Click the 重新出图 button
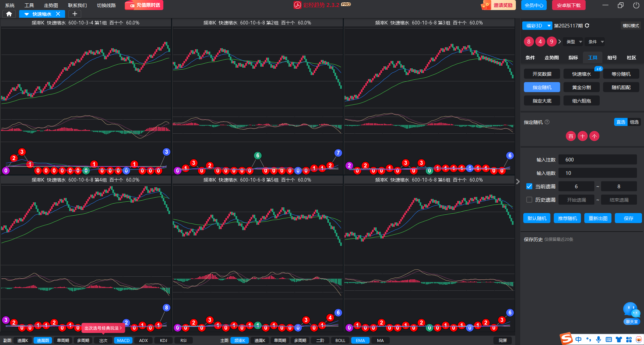 [598, 218]
